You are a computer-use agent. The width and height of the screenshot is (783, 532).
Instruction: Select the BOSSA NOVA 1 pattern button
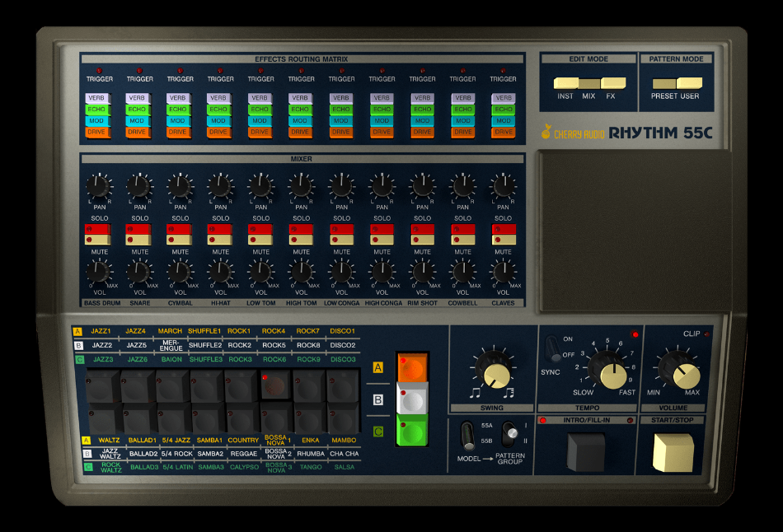(x=275, y=418)
